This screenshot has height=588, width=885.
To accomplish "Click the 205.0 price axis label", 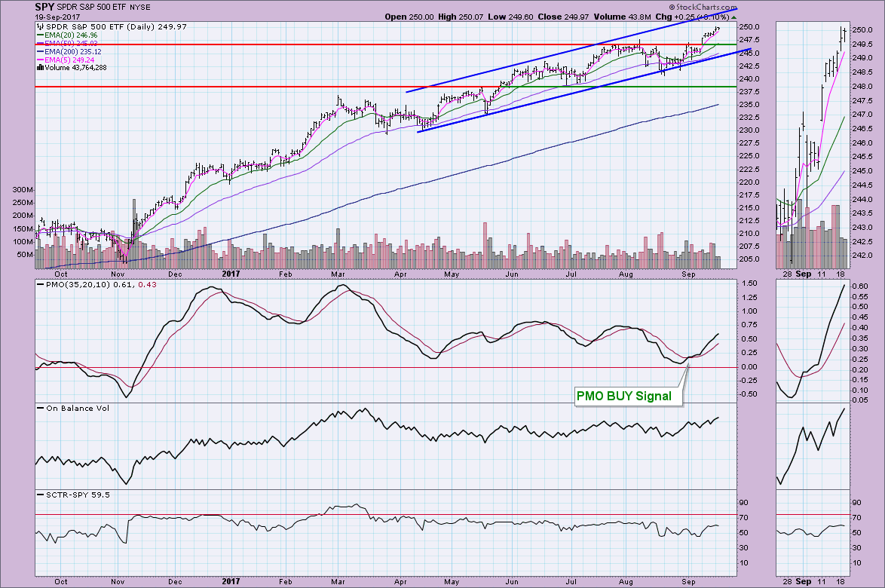I will [750, 259].
